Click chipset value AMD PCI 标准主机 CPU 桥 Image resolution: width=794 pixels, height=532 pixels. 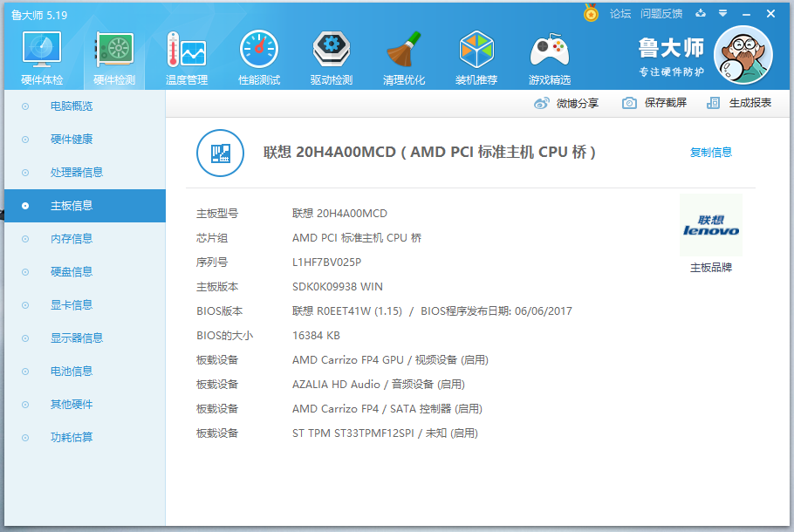point(357,238)
